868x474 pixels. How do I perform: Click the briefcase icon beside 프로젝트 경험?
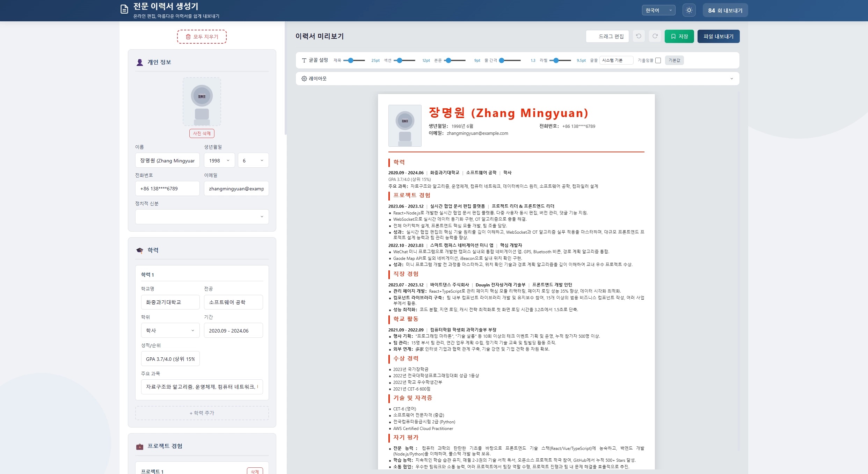coord(140,446)
